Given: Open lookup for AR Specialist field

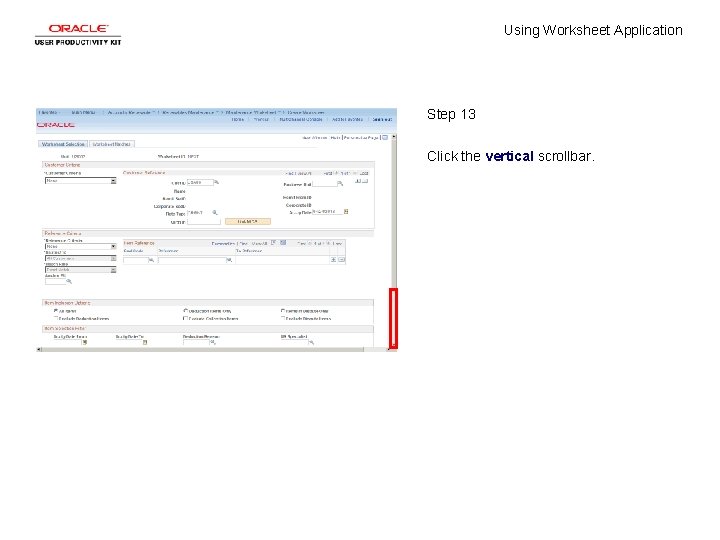Looking at the screenshot, I should coord(311,343).
